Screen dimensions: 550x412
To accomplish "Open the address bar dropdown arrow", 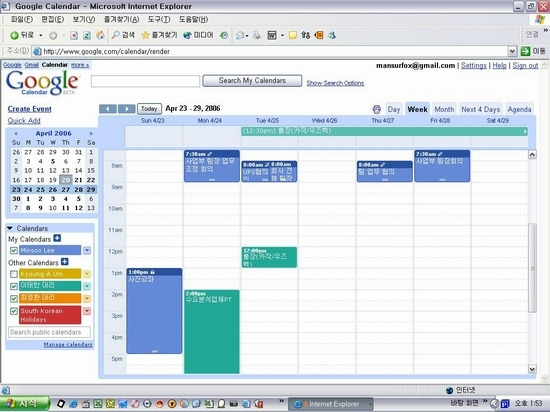I will click(512, 51).
